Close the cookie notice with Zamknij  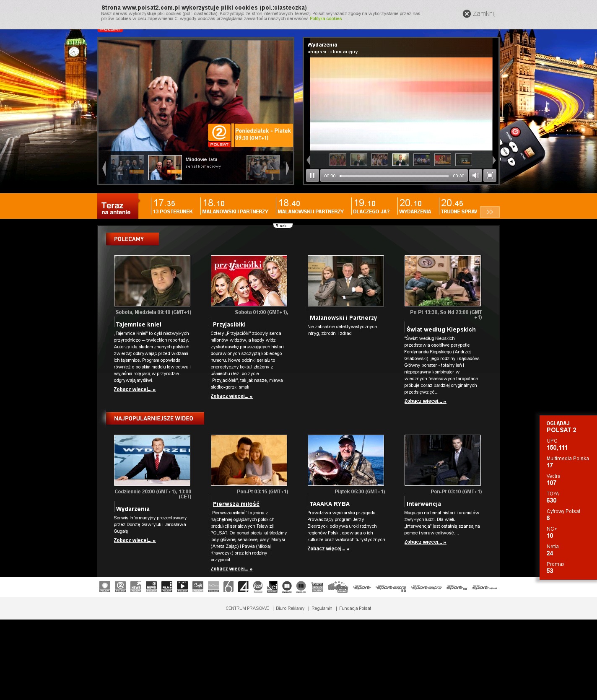tap(479, 14)
